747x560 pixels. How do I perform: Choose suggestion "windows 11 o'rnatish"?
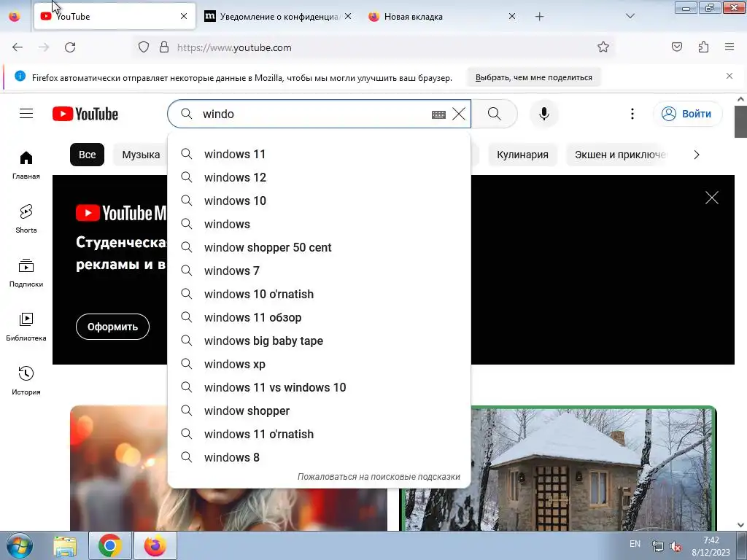(x=320, y=435)
